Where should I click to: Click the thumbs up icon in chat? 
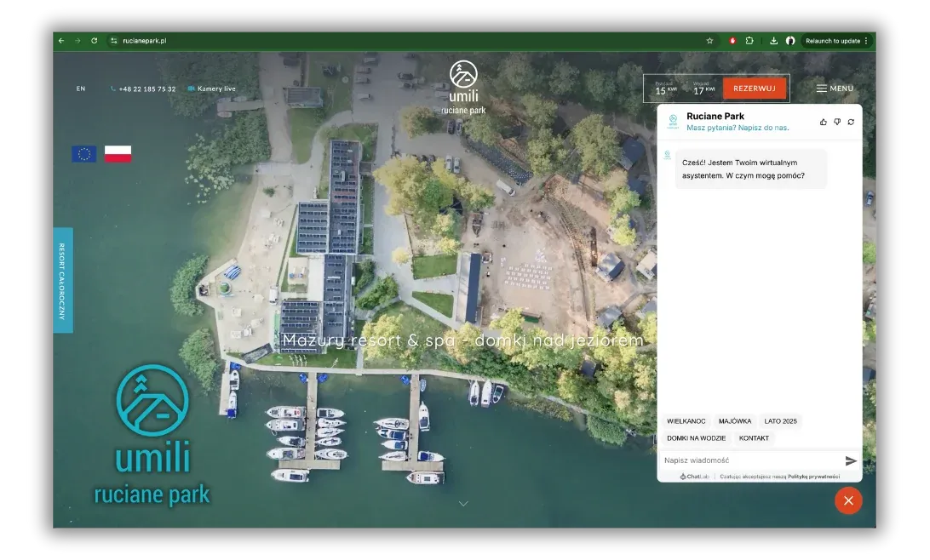(x=824, y=122)
